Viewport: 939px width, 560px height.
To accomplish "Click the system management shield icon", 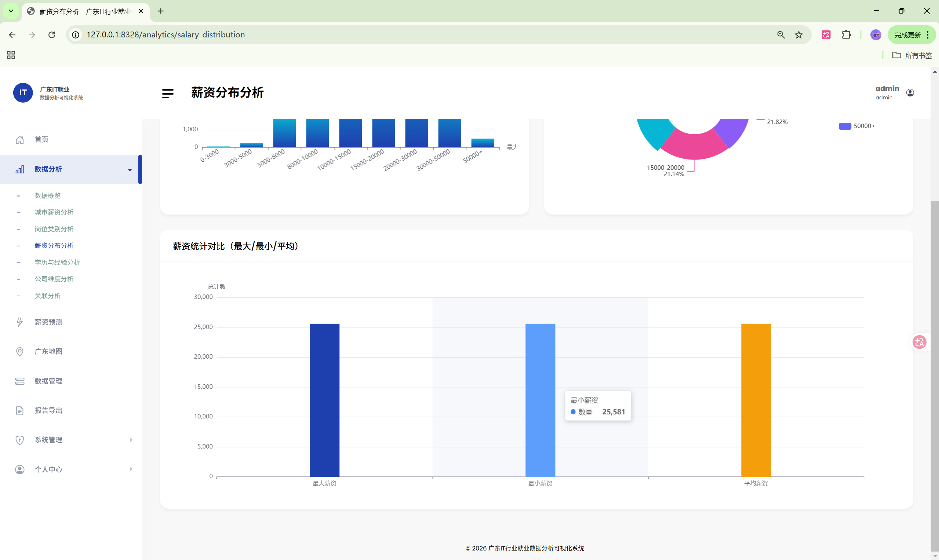I will 20,440.
